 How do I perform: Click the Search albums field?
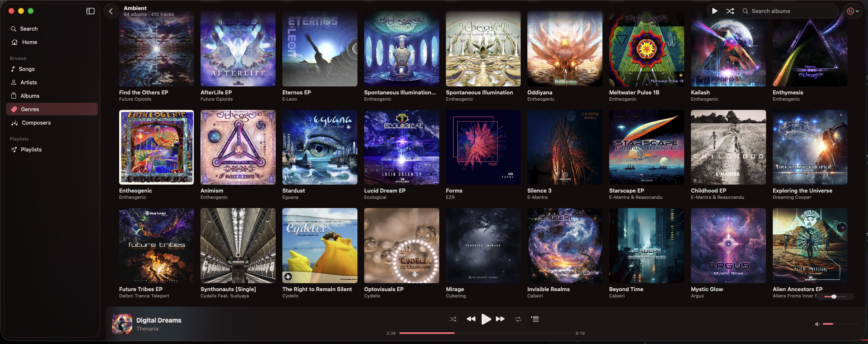tap(789, 11)
